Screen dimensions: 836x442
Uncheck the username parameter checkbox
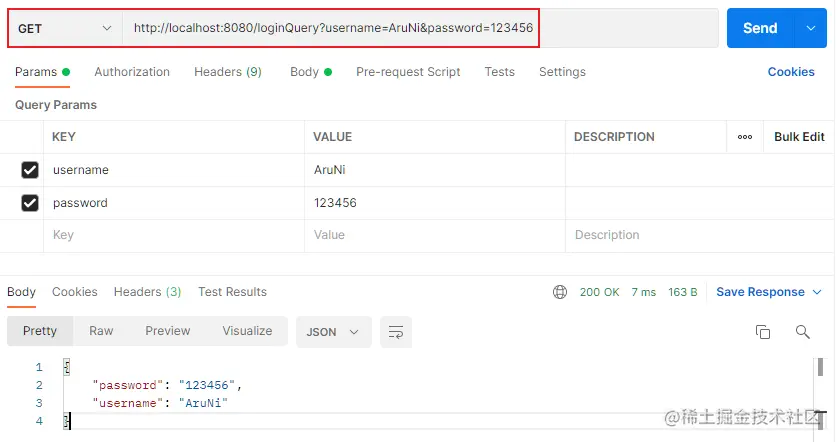click(x=30, y=170)
